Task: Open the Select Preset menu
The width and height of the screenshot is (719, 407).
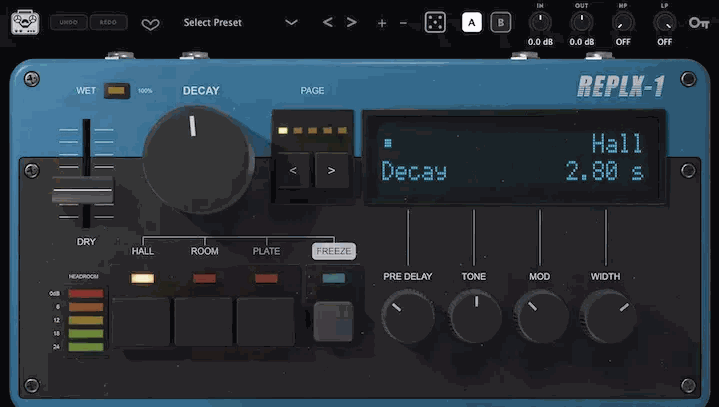Action: pyautogui.click(x=212, y=22)
